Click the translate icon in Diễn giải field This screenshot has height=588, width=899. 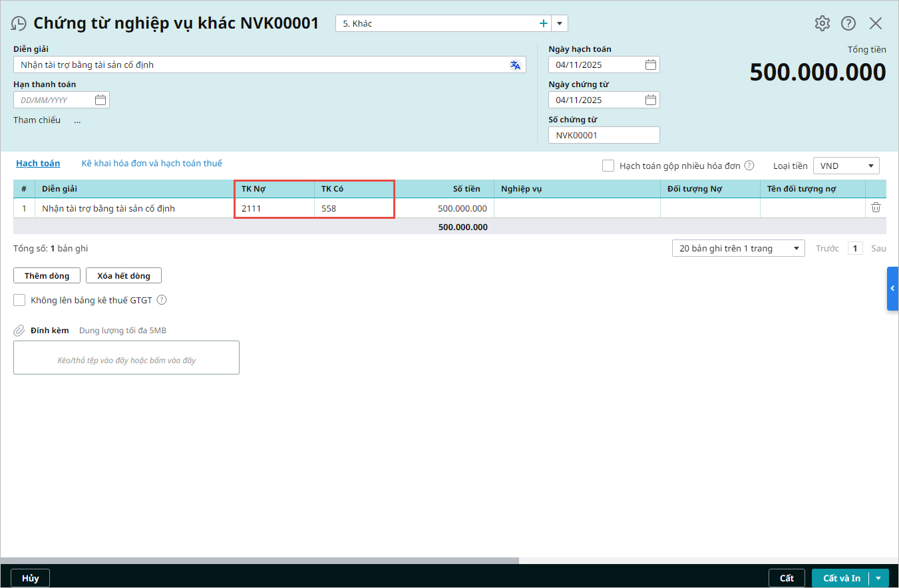click(x=515, y=65)
